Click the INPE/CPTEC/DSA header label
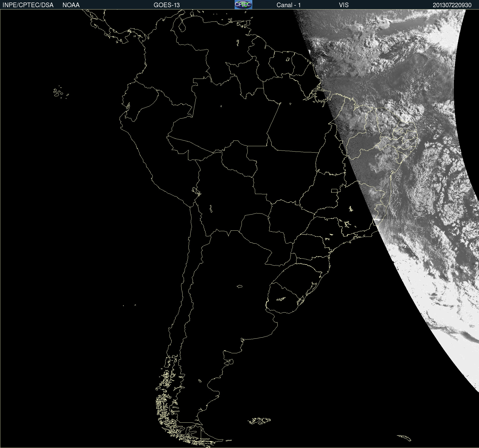Screen dimensions: 479x448 pos(28,5)
